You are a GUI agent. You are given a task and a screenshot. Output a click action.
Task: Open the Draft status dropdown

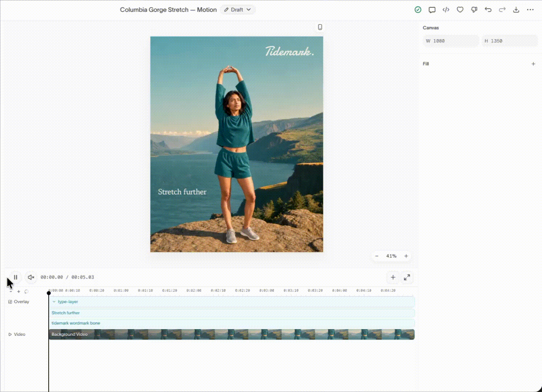pos(238,10)
